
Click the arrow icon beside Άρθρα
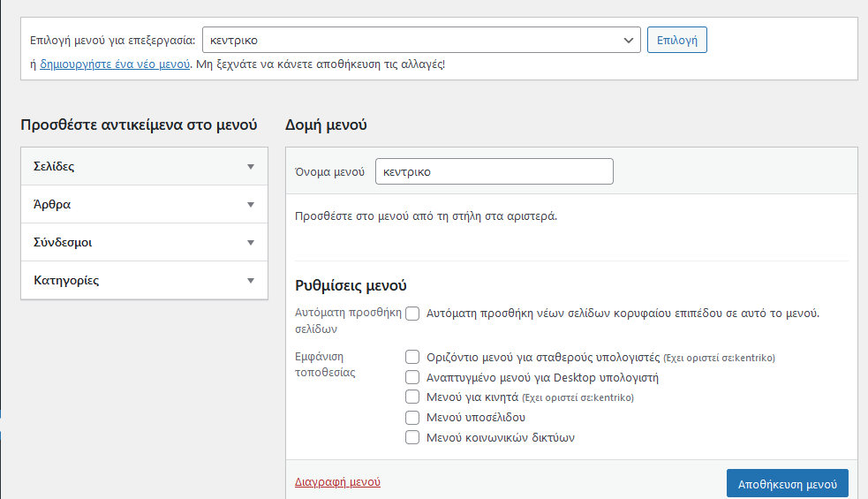pyautogui.click(x=250, y=205)
